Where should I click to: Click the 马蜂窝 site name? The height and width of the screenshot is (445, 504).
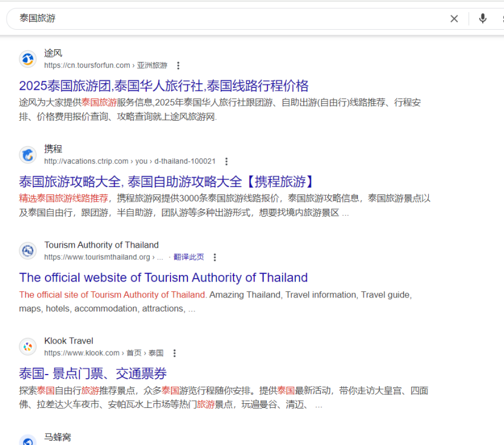point(58,437)
